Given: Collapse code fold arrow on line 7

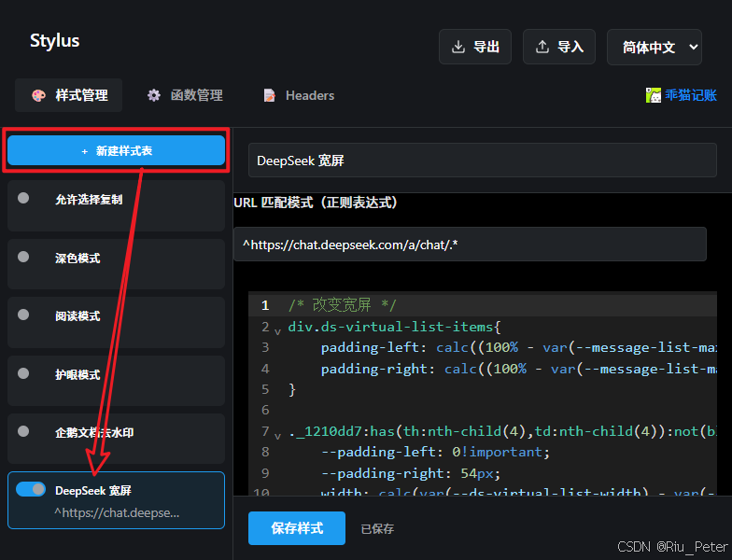Looking at the screenshot, I should click(278, 436).
